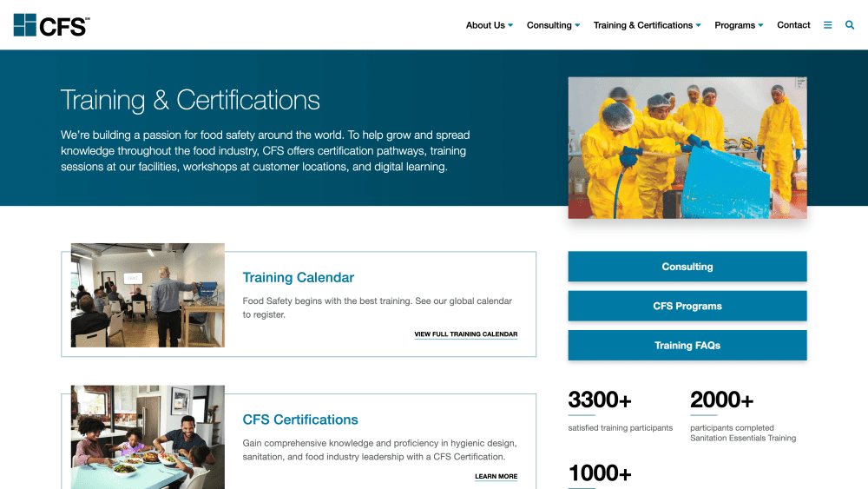Click the Training Calendar description paragraph
This screenshot has height=489, width=868.
pyautogui.click(x=377, y=307)
